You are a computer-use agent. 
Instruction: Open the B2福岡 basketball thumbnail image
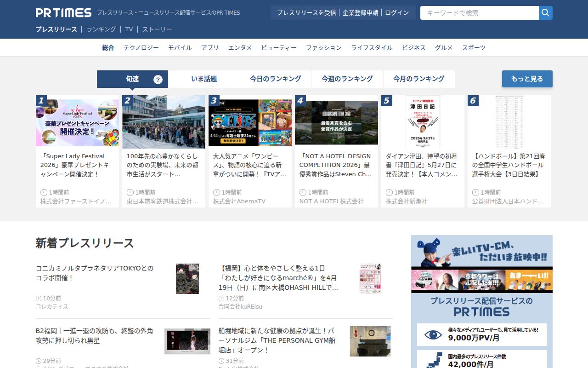(187, 341)
